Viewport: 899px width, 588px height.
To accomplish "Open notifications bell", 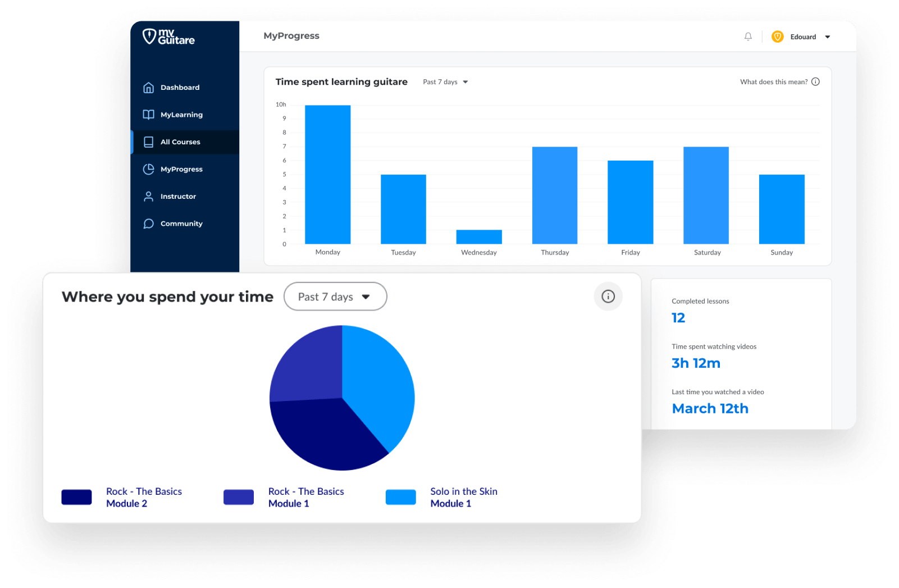I will click(x=748, y=37).
